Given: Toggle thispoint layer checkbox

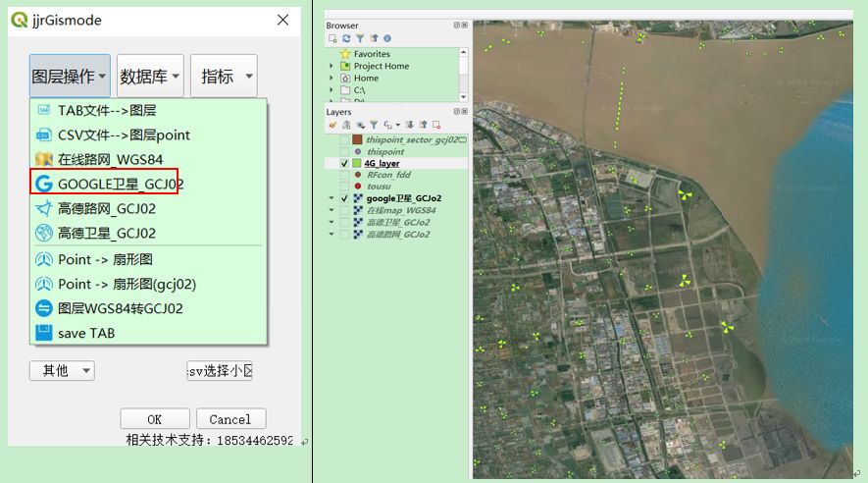Looking at the screenshot, I should [344, 151].
